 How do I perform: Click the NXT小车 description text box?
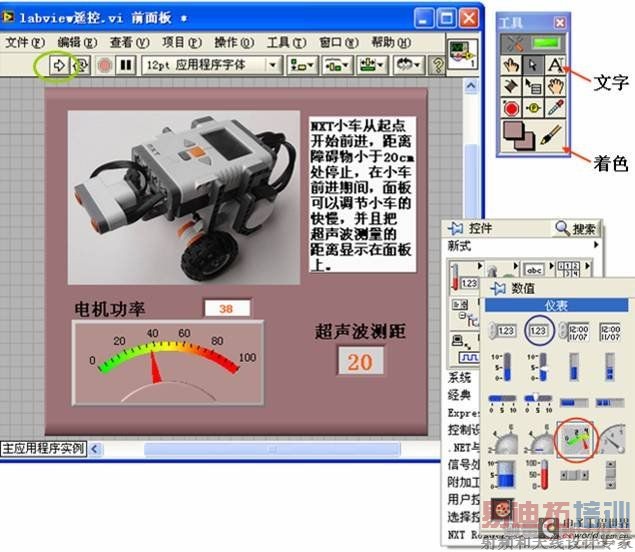click(x=363, y=194)
